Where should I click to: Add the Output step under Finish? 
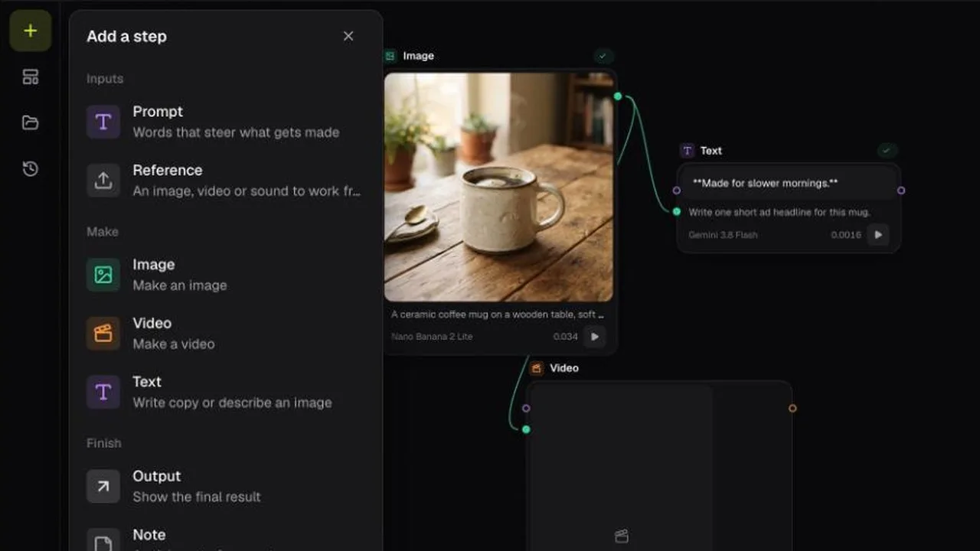[x=226, y=487]
